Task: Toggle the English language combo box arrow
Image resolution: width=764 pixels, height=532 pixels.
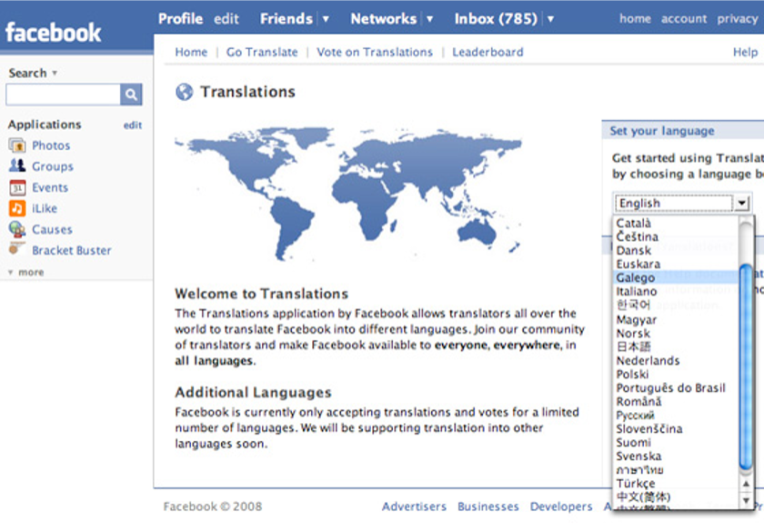Action: point(741,203)
